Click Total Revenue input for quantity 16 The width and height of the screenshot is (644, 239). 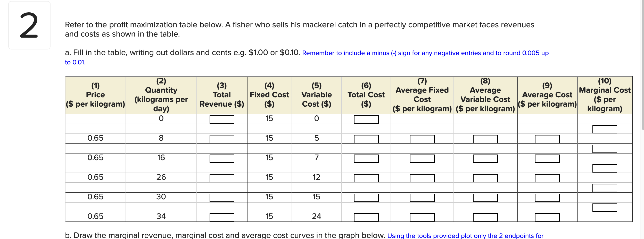tap(222, 158)
